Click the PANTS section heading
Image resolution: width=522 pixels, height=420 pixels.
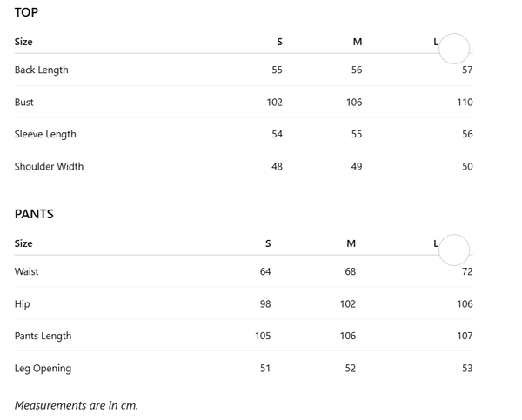[34, 214]
